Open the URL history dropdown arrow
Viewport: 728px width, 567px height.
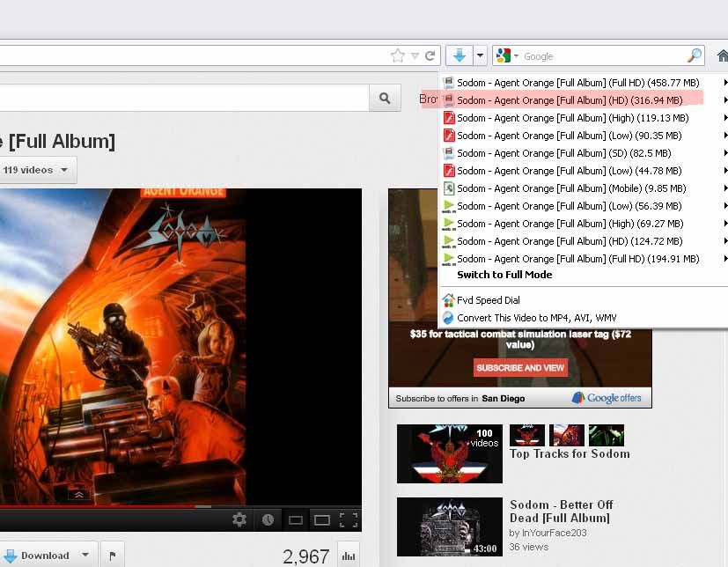click(x=415, y=56)
